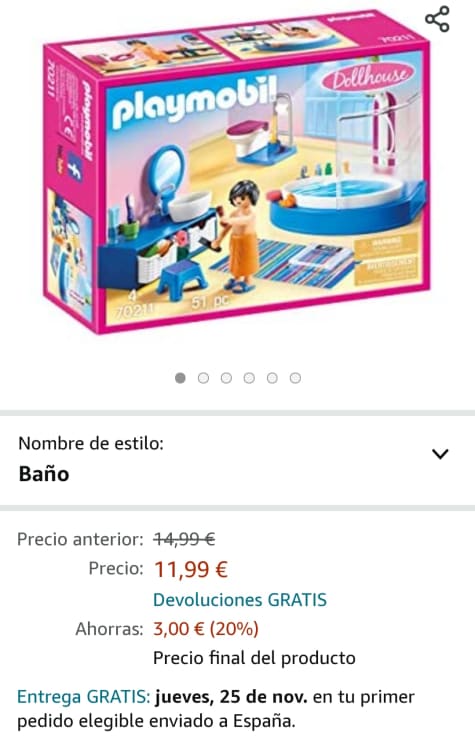Click the crossed-out 14,99 € previous price
This screenshot has width=475, height=748.
pyautogui.click(x=184, y=540)
